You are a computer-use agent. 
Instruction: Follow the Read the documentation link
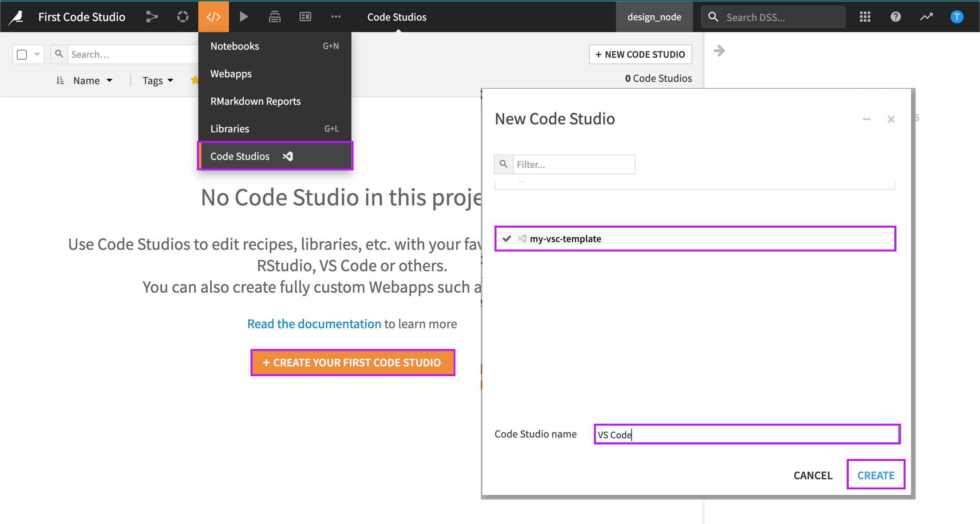(x=314, y=324)
